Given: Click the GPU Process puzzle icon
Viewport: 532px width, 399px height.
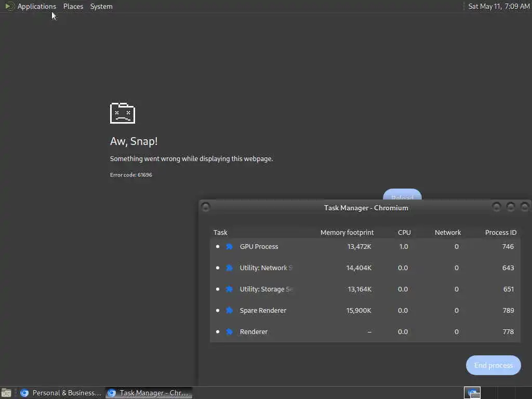Looking at the screenshot, I should click(229, 247).
